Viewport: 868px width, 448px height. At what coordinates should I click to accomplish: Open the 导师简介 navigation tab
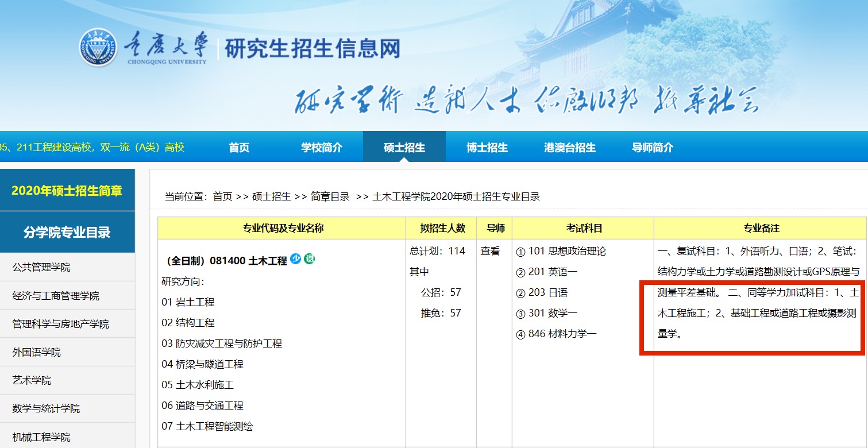point(653,147)
